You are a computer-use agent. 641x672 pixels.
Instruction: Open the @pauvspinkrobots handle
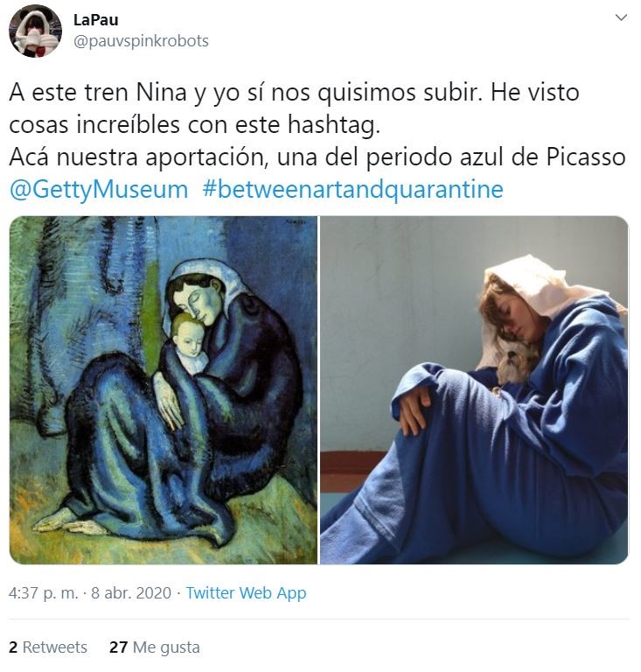(x=141, y=41)
